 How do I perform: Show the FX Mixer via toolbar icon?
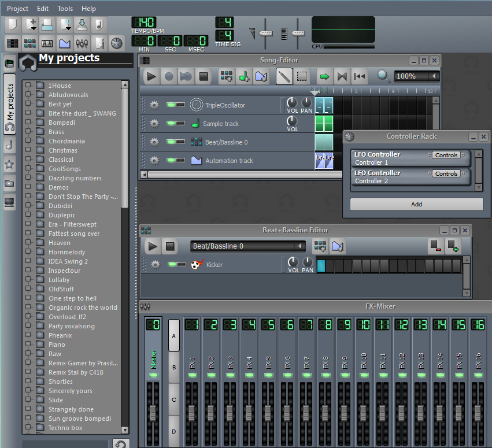click(83, 43)
